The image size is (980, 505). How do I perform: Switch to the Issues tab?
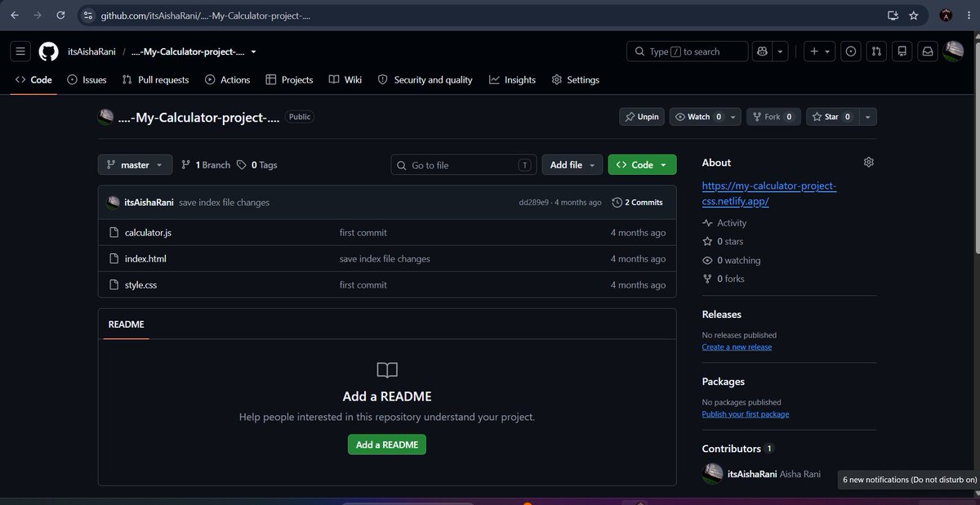(x=87, y=80)
